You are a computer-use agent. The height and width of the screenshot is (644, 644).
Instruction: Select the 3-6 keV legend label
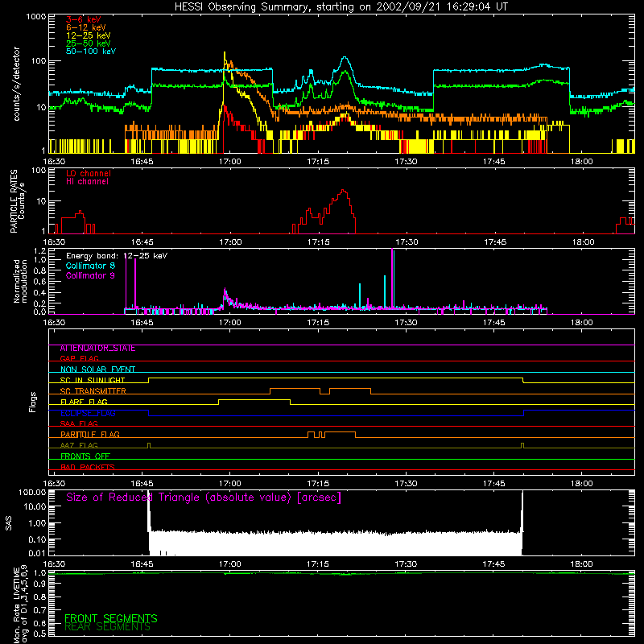(x=84, y=19)
